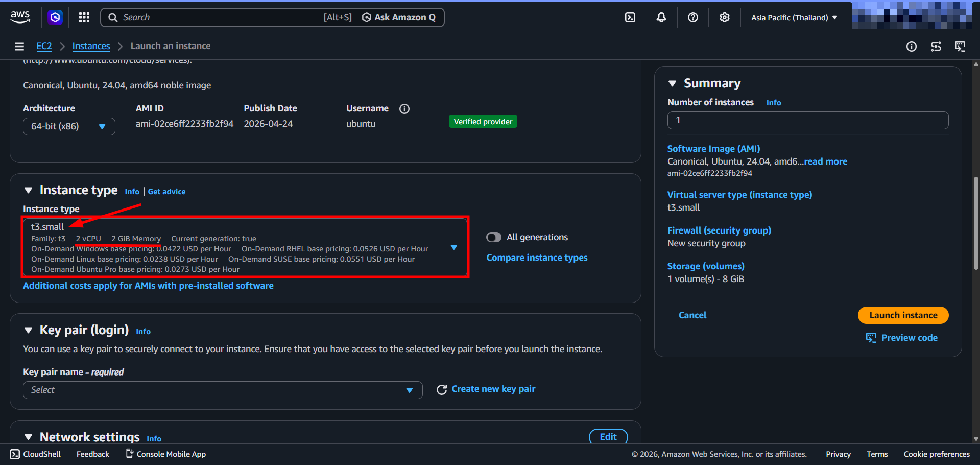Open the Terms footer link
The height and width of the screenshot is (465, 980).
[877, 454]
